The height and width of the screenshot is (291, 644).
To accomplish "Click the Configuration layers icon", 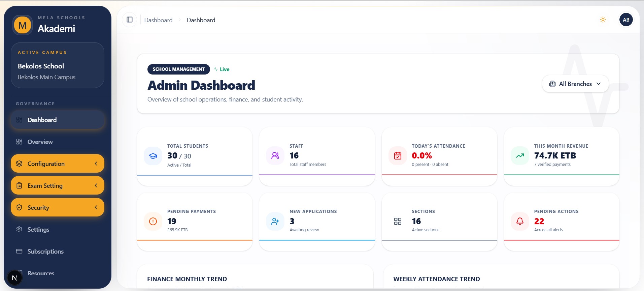I will [x=19, y=164].
